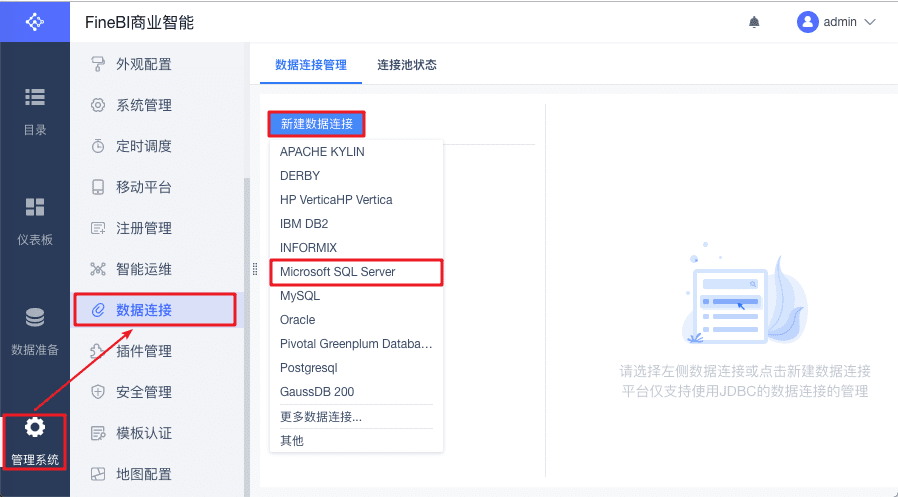Screen dimensions: 898x497
Task: Select Oracle option
Action: [x=356, y=320]
